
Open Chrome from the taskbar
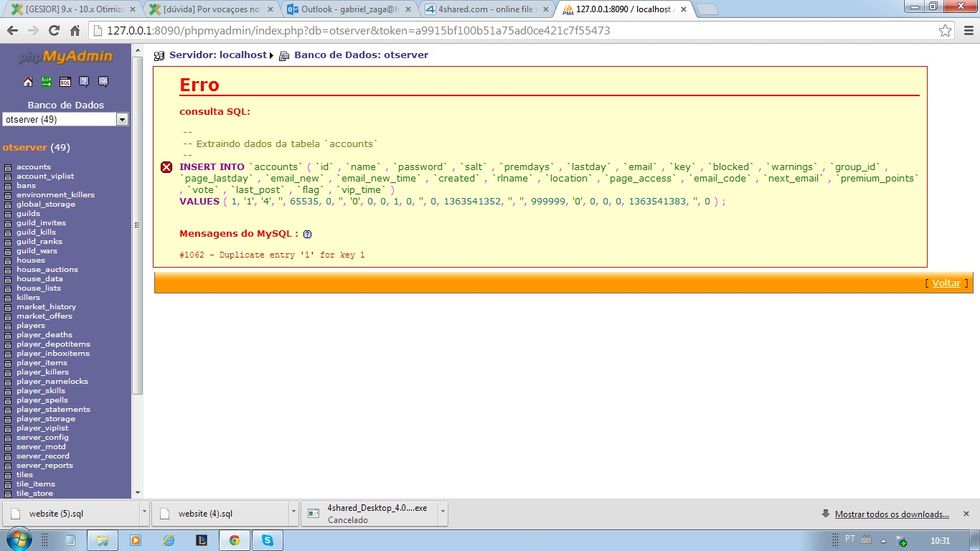point(234,540)
